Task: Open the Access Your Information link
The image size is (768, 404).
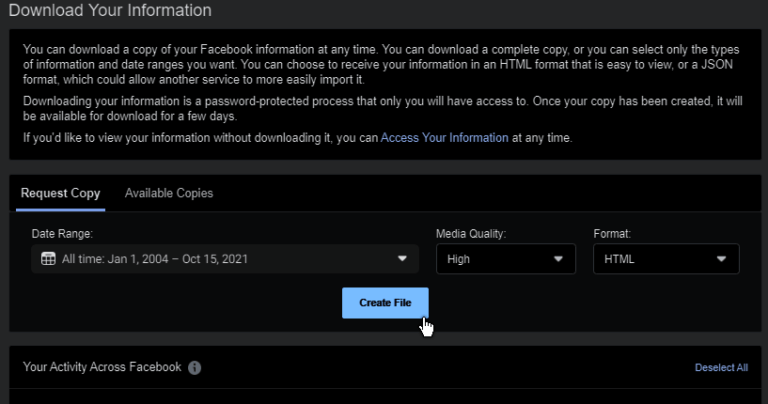Action: tap(444, 138)
